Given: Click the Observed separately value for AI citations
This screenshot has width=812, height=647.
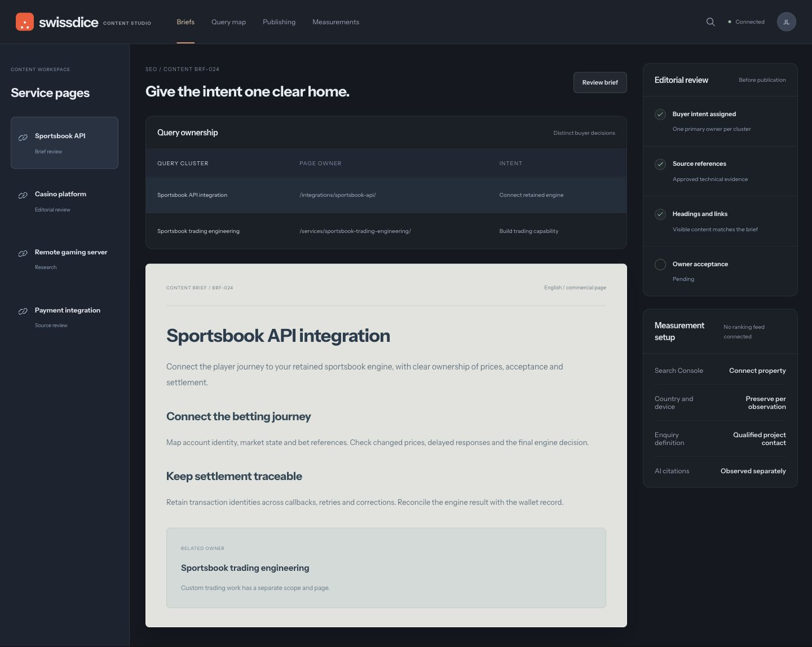Looking at the screenshot, I should [x=753, y=471].
